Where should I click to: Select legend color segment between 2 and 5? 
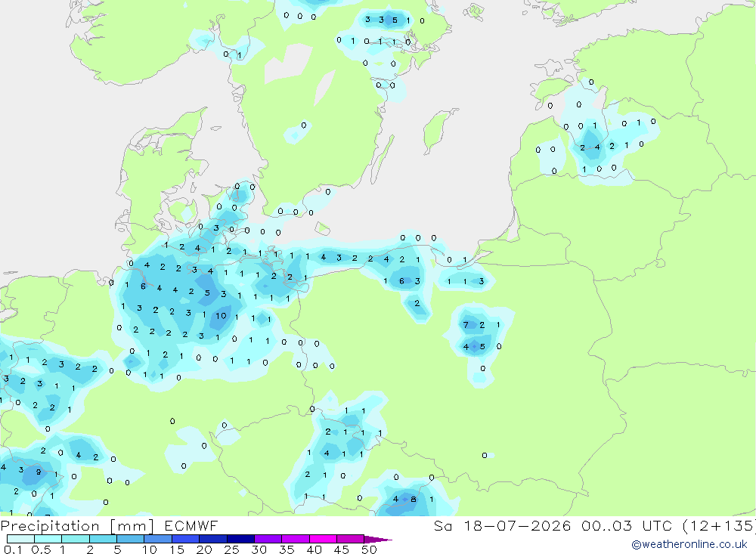(x=103, y=539)
